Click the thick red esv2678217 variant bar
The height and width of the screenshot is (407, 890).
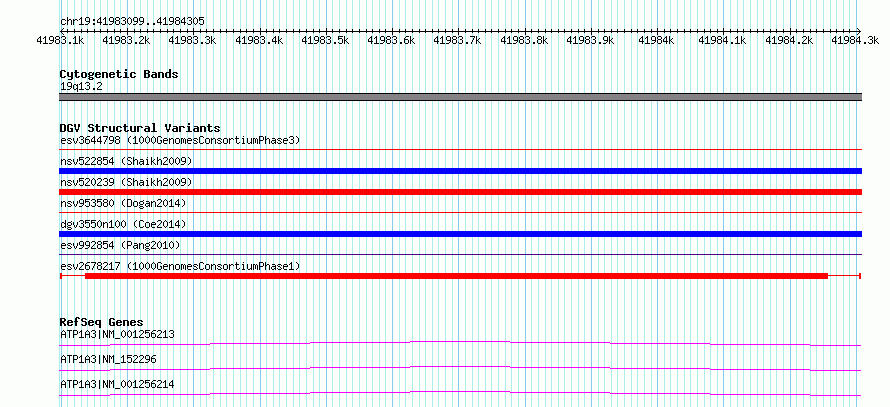pos(456,276)
